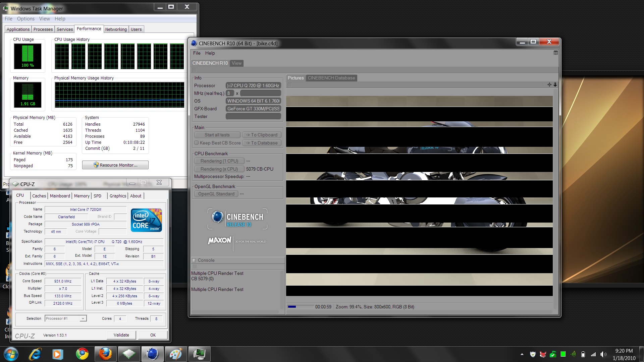Click the green CPU usage square in the tray
Image resolution: width=644 pixels, height=362 pixels.
point(563,354)
